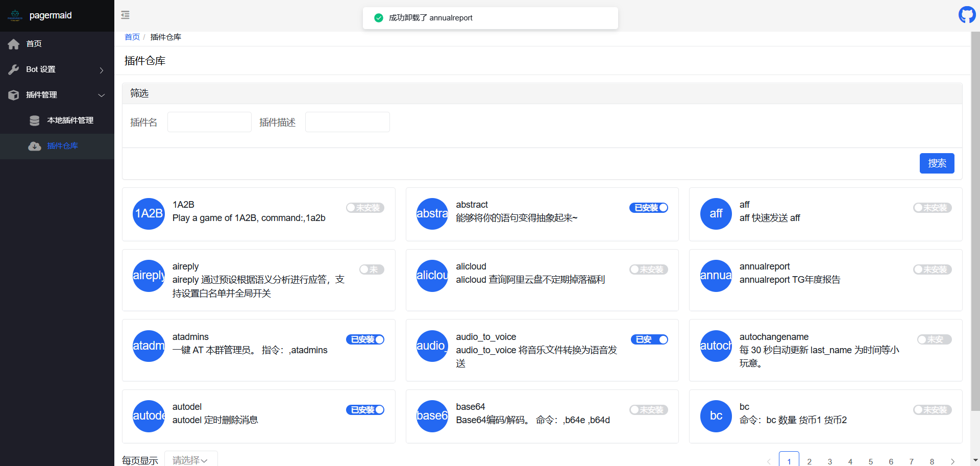This screenshot has height=466, width=980.
Task: Click inside the 插件名 input field
Action: (x=209, y=122)
